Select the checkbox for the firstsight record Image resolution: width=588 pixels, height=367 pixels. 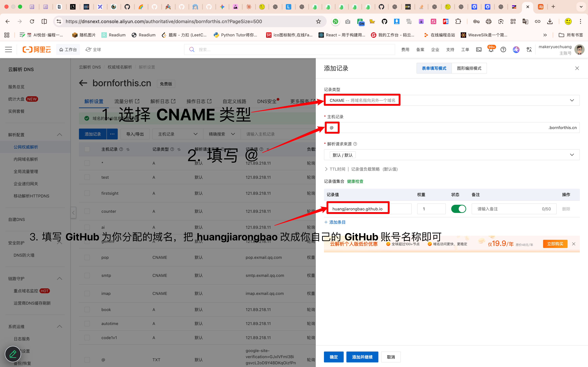click(87, 193)
